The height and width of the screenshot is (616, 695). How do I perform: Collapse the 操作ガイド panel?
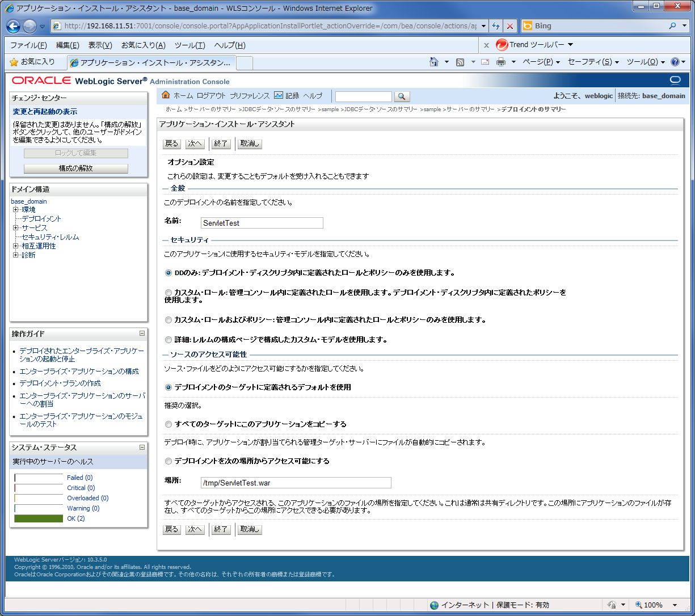pos(142,334)
